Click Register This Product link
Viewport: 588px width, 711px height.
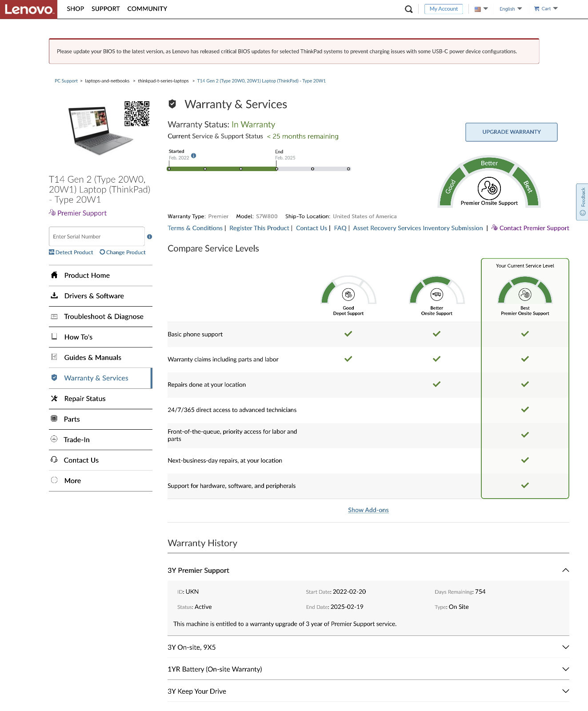tap(259, 228)
